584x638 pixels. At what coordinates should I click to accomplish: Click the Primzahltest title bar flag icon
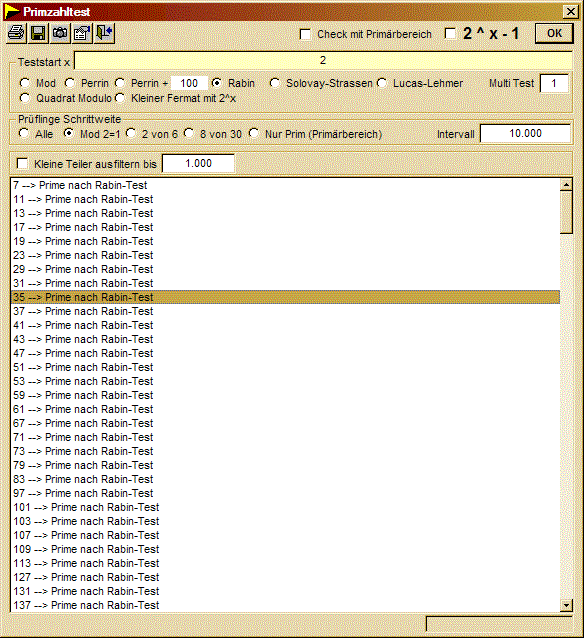point(12,11)
